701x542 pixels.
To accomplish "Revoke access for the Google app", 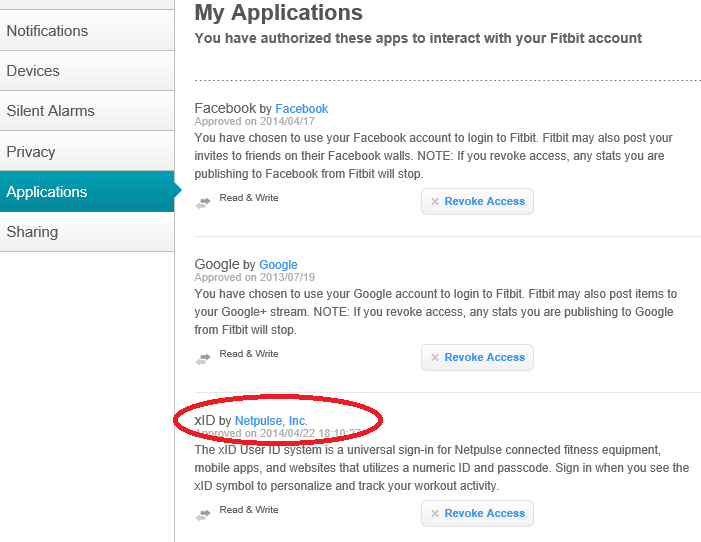I will [477, 357].
